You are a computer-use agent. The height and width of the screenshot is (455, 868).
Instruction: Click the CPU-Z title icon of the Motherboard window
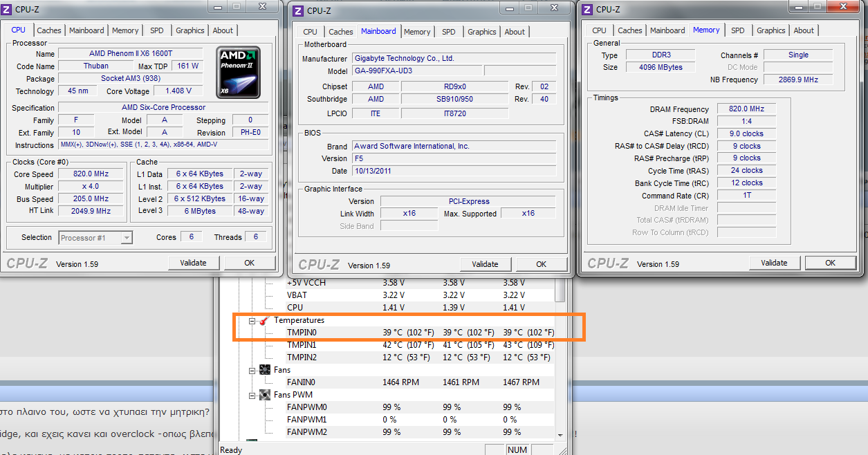pos(298,10)
